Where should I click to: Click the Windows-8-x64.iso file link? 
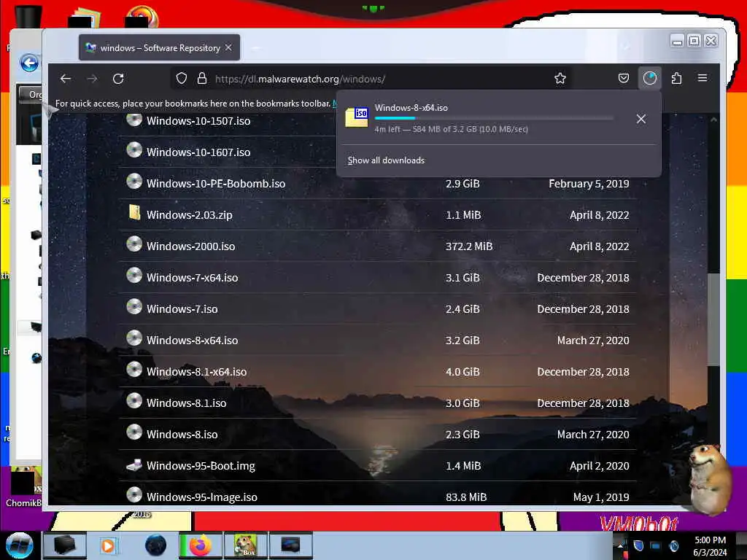[x=192, y=341]
